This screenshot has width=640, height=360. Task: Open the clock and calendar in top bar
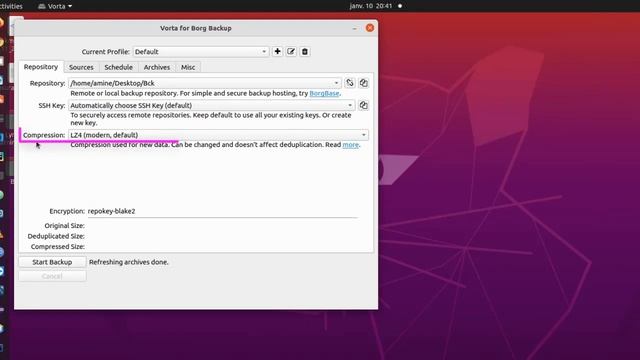coord(371,6)
